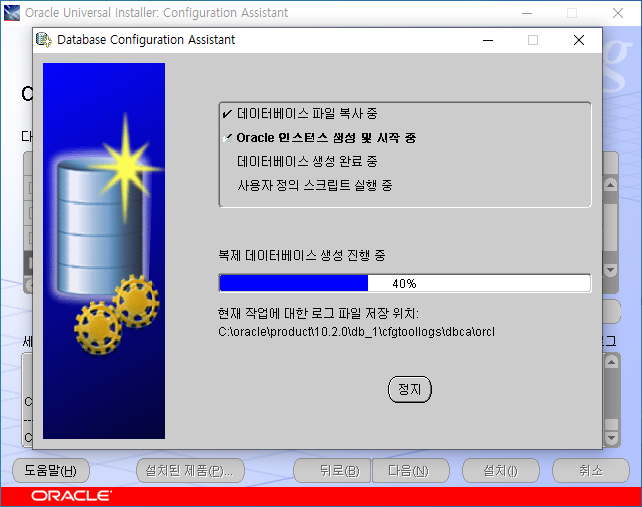Click lower installer details scroll up arrow

pos(611,362)
